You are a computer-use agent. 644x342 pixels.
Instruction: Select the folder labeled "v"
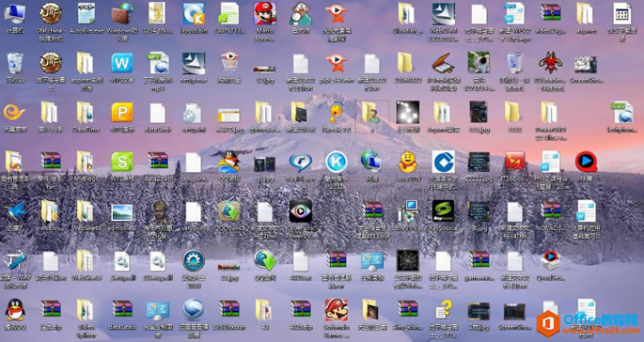tap(372, 113)
